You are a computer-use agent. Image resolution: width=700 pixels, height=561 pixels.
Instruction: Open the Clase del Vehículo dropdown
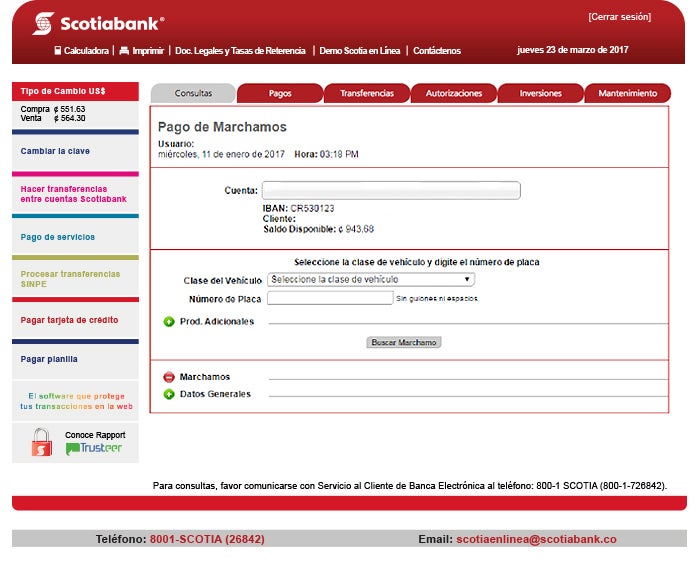coord(371,280)
